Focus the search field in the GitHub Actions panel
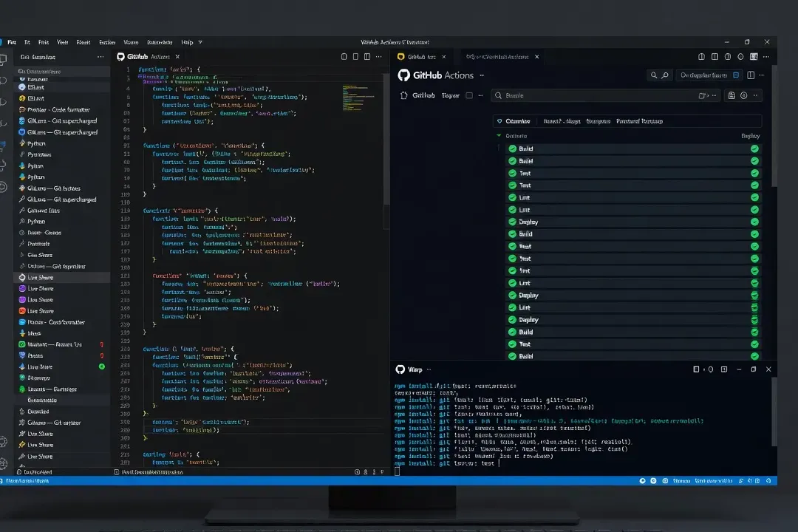The width and height of the screenshot is (798, 532). 606,95
